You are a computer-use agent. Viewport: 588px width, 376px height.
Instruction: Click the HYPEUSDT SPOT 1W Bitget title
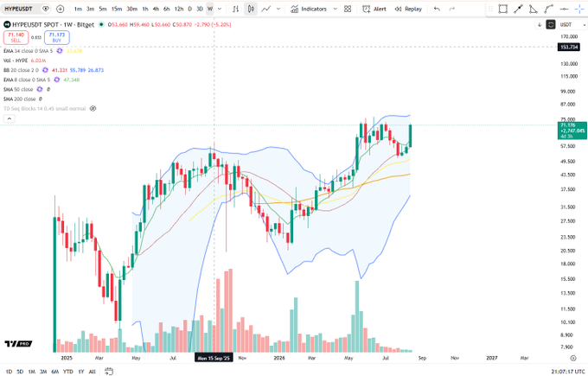point(54,25)
